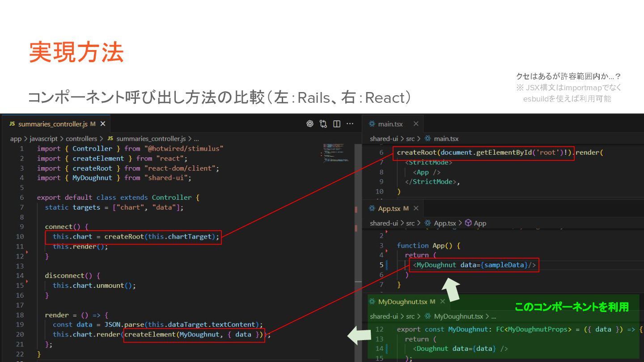Open 'shared-ui' breadcrumb in main.tsx pane
Viewport: 644px width, 362px height.
coord(384,139)
